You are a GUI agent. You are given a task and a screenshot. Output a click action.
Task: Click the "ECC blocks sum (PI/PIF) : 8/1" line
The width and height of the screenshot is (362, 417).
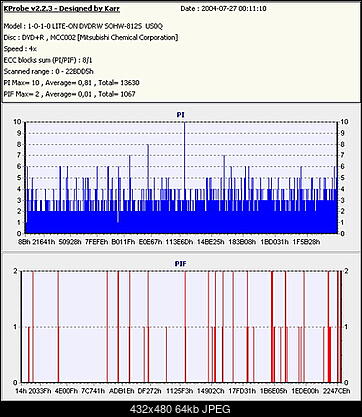[x=48, y=60]
